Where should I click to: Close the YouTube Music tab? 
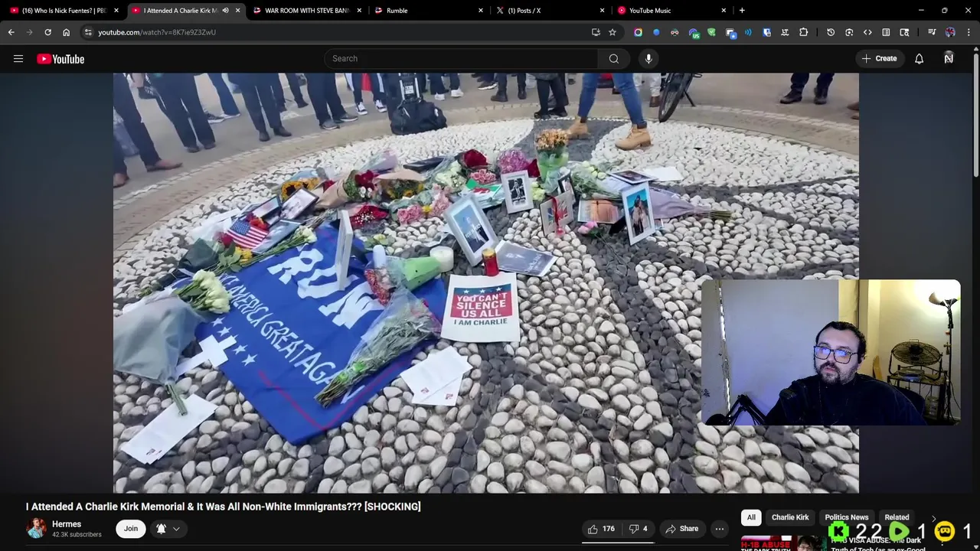pos(724,11)
